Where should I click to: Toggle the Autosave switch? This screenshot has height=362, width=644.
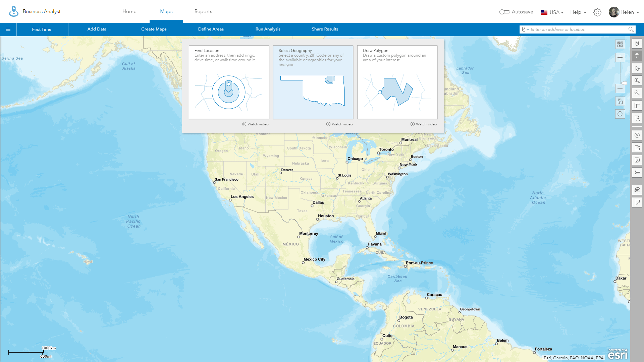504,12
